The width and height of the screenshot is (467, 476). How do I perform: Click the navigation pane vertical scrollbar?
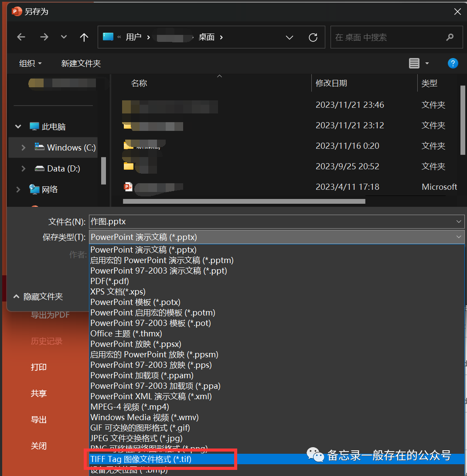(x=103, y=171)
